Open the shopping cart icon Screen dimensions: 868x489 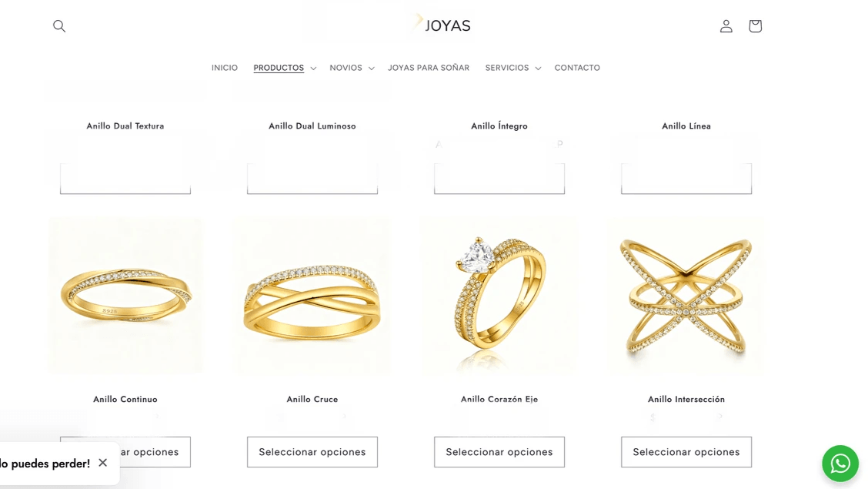[x=755, y=26]
